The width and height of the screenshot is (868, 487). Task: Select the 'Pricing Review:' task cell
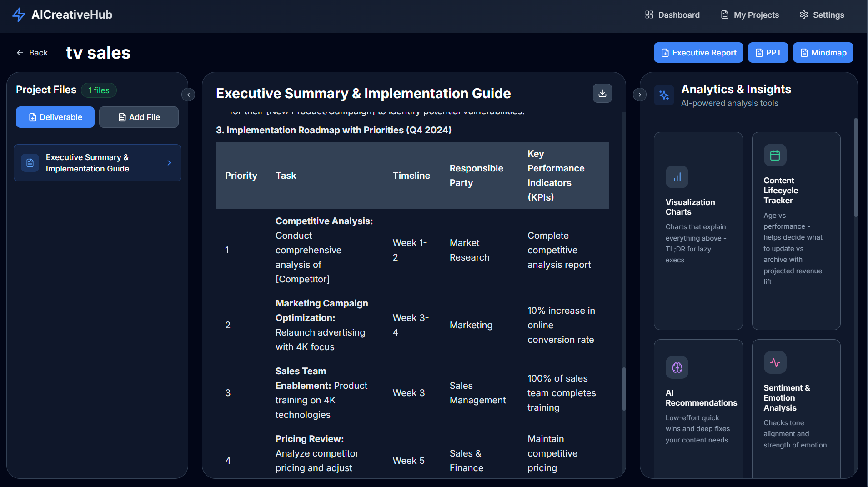click(x=325, y=453)
